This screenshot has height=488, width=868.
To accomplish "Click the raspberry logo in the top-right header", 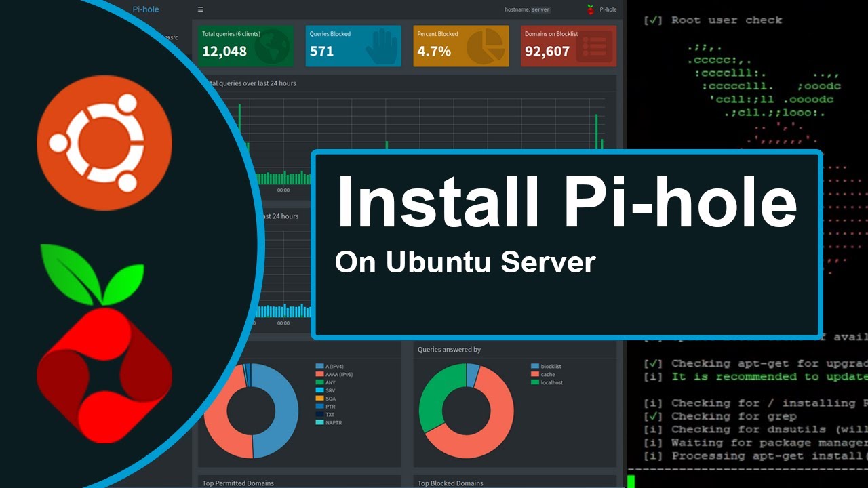I will pyautogui.click(x=590, y=9).
